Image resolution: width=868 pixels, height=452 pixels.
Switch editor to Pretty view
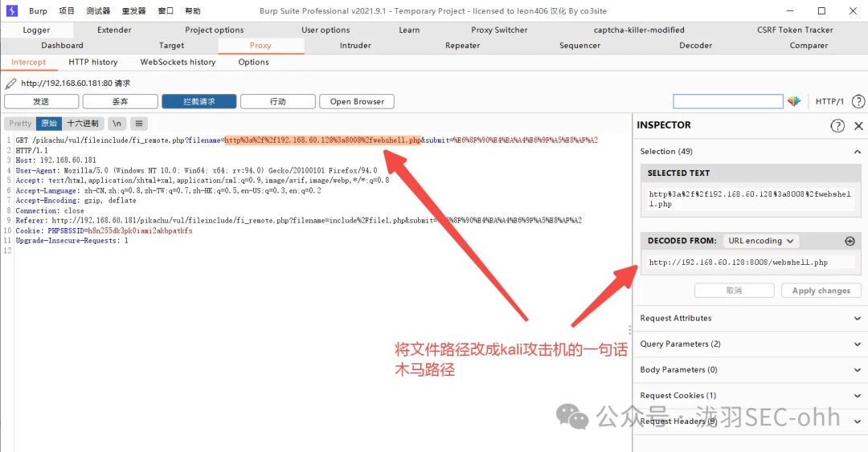[20, 124]
